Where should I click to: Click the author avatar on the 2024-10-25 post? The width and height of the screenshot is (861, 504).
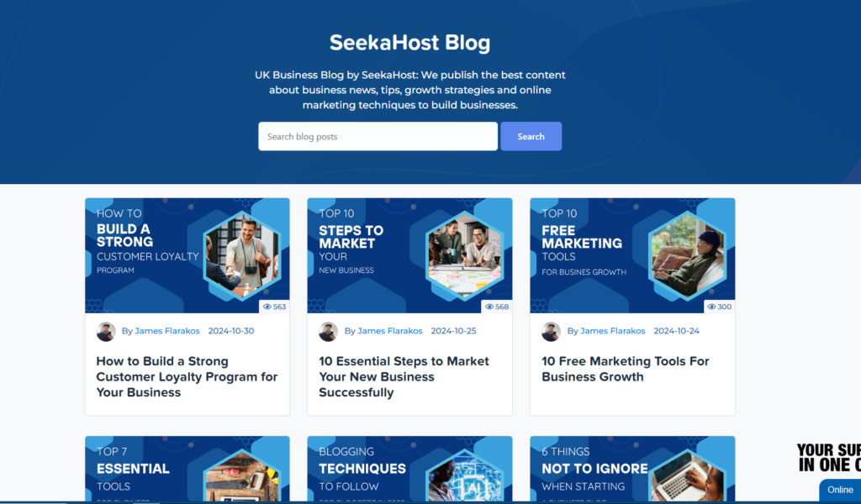coord(329,331)
